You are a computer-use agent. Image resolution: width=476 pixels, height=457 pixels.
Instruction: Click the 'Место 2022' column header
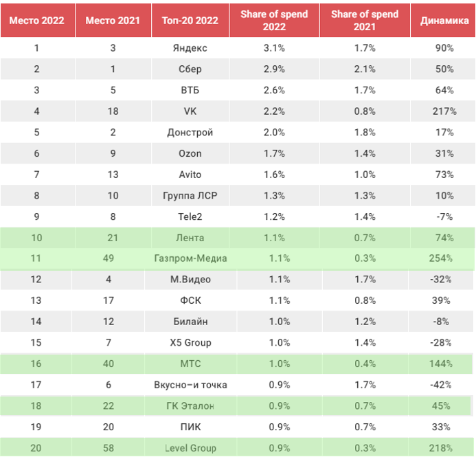click(36, 21)
